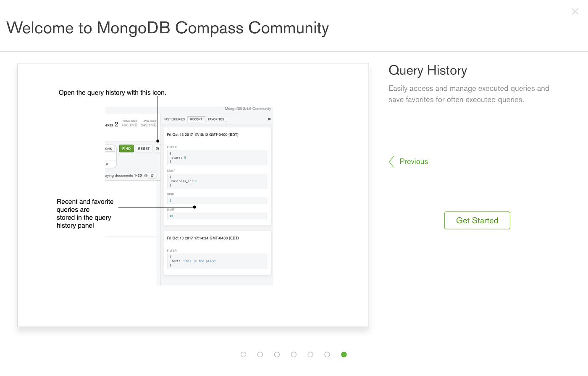Close the Past Queries panel with its X icon
The height and width of the screenshot is (376, 588).
[269, 119]
